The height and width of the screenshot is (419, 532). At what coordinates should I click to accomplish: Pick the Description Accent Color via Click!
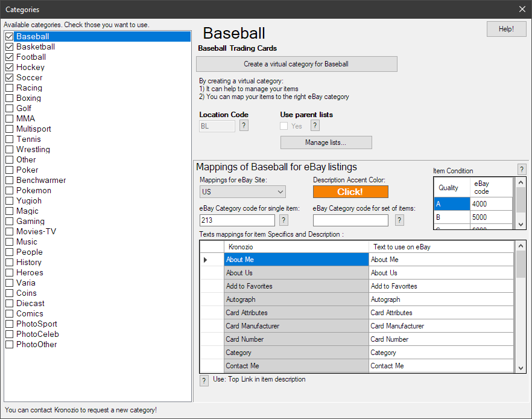[350, 192]
